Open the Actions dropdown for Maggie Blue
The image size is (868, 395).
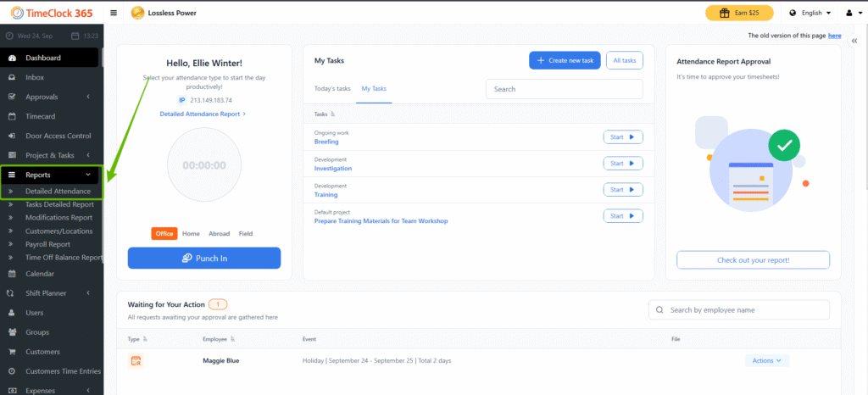767,360
